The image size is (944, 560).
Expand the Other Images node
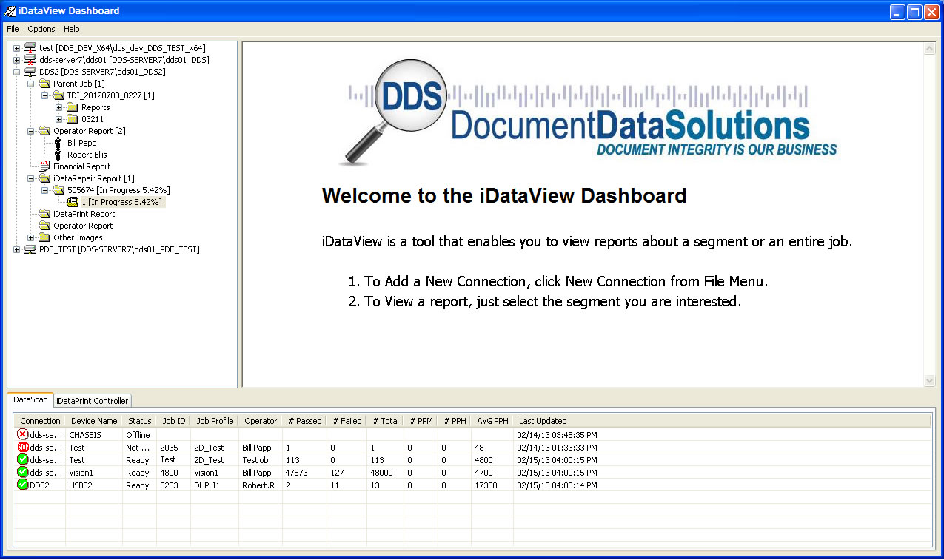click(31, 237)
